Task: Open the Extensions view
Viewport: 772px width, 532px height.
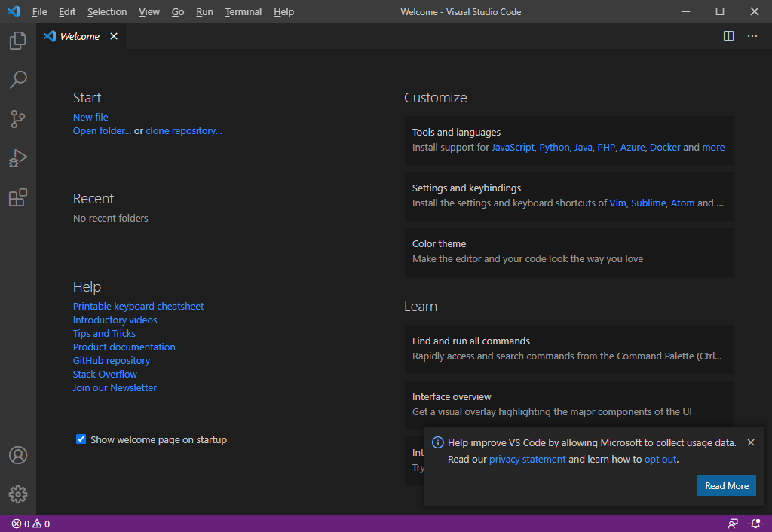Action: 17,197
